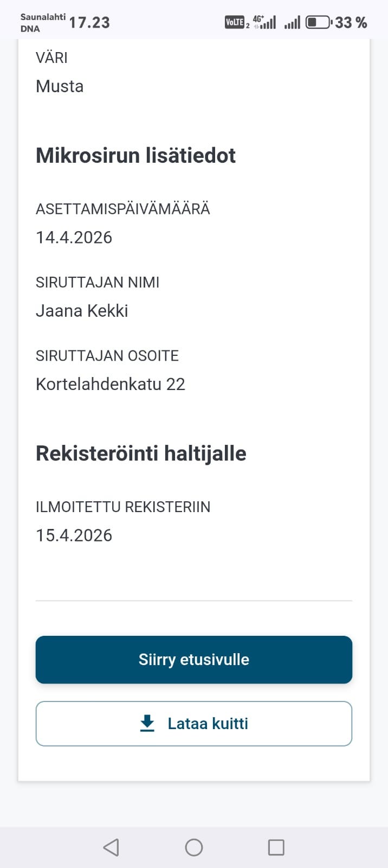Screen dimensions: 388x868
Task: Tap the clock time 17.23 in the status bar
Action: click(x=89, y=23)
